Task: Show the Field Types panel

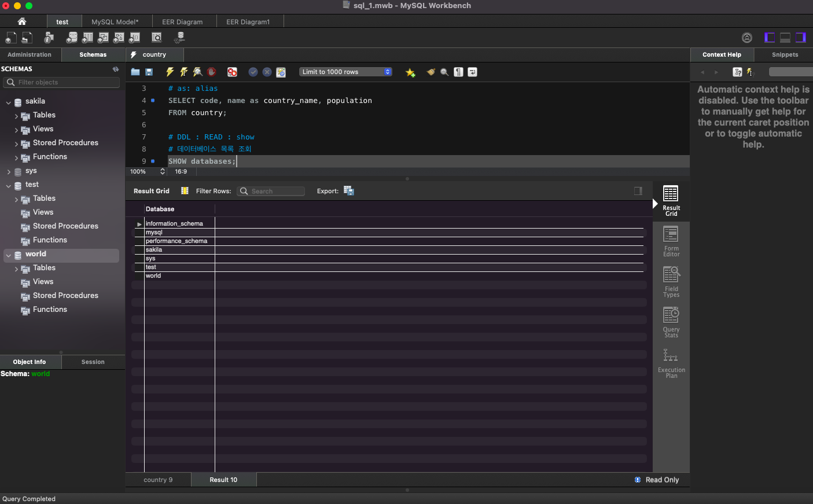Action: pos(671,282)
